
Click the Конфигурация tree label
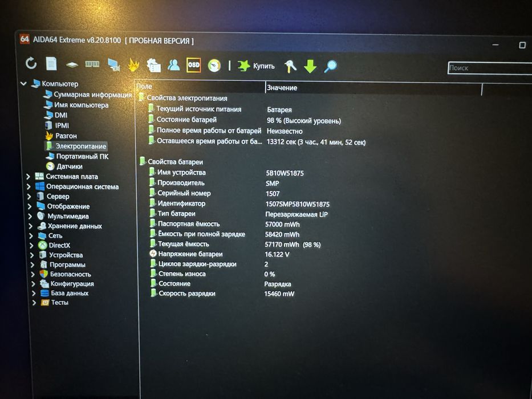click(72, 284)
